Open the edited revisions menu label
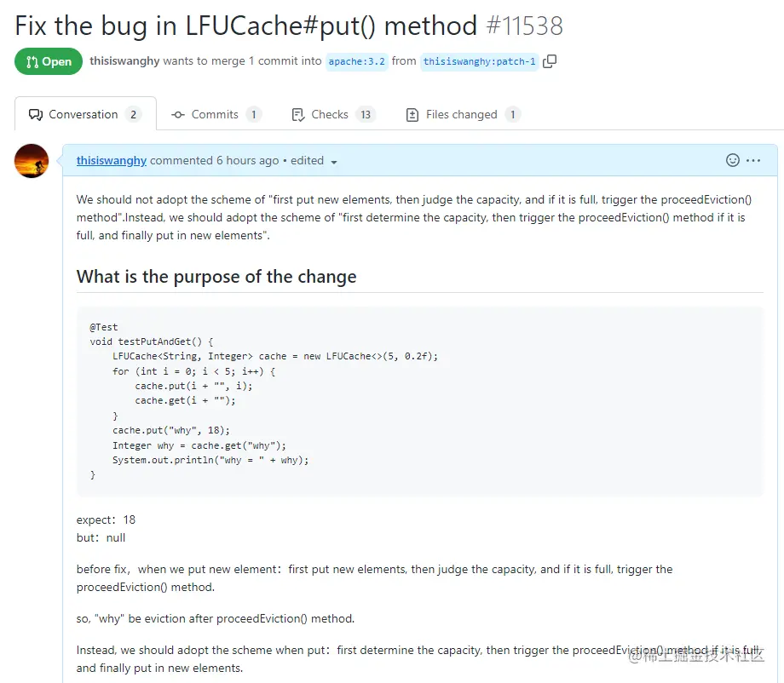 [x=307, y=160]
